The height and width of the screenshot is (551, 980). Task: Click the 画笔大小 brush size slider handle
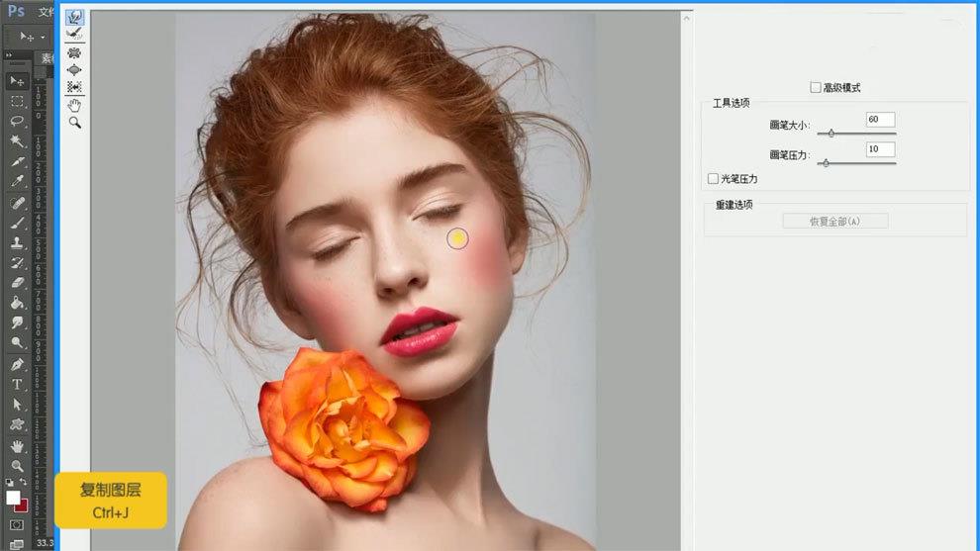point(831,133)
